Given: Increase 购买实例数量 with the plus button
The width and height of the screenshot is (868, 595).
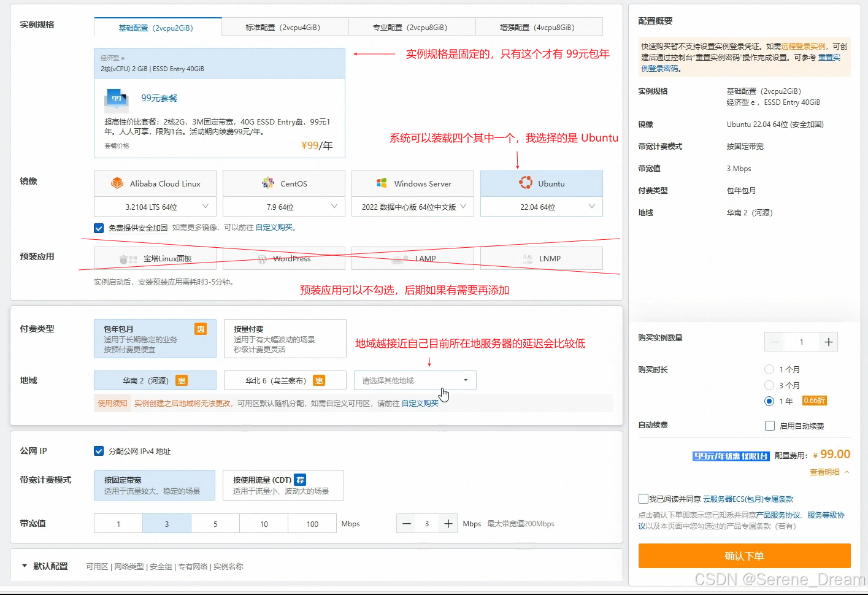Looking at the screenshot, I should point(828,342).
